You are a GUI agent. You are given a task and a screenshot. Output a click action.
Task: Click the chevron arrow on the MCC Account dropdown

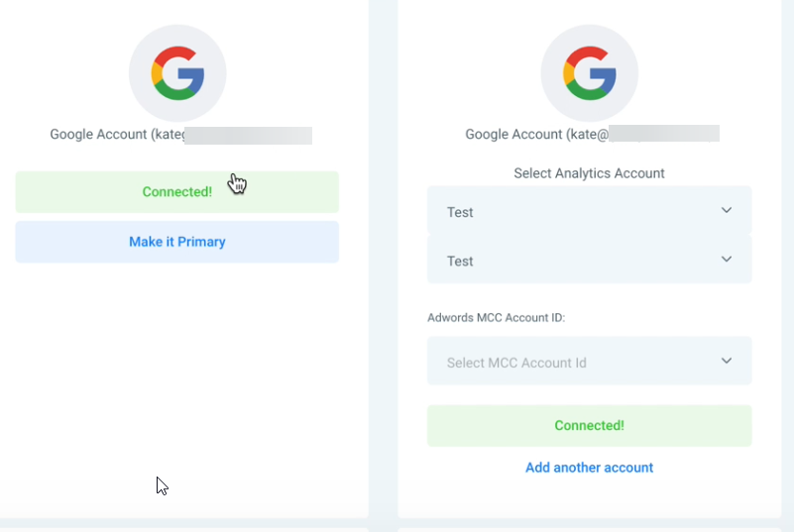(x=727, y=361)
